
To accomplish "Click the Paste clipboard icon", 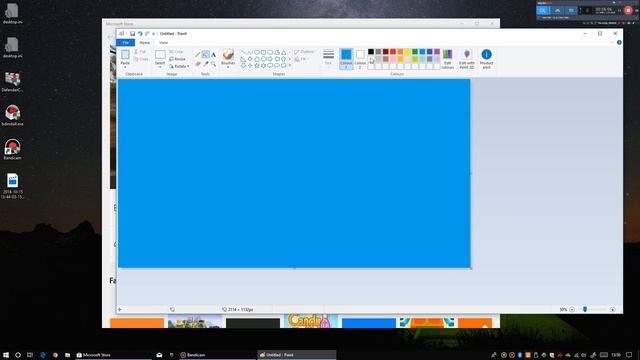I will (125, 54).
